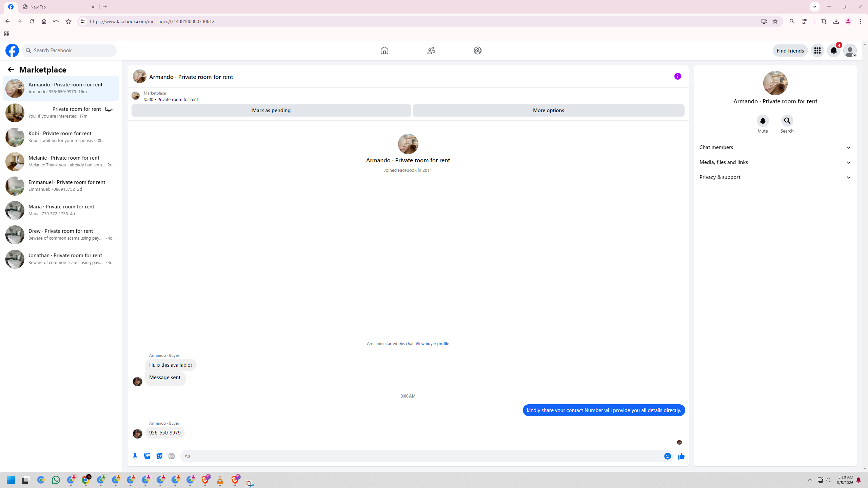This screenshot has height=488, width=868.
Task: Open the Kobi Private room chat
Action: coord(61,137)
